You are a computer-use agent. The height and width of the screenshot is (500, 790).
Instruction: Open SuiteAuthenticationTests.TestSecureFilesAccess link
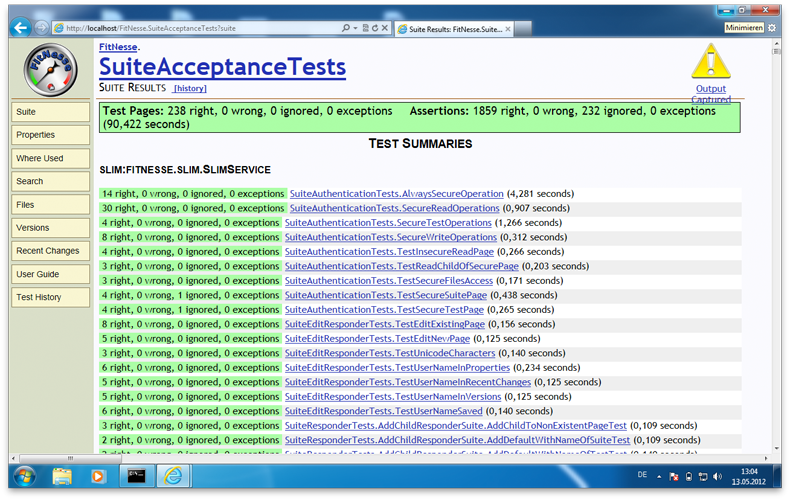click(x=388, y=281)
